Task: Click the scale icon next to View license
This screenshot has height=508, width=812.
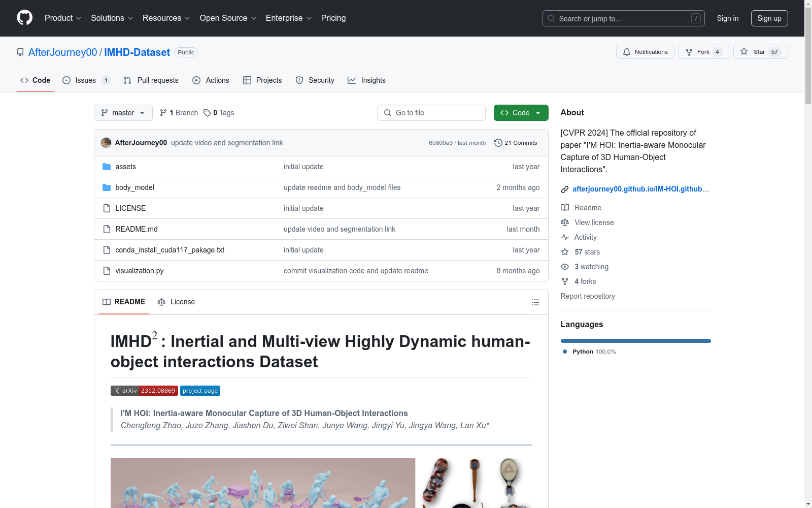Action: tap(565, 223)
